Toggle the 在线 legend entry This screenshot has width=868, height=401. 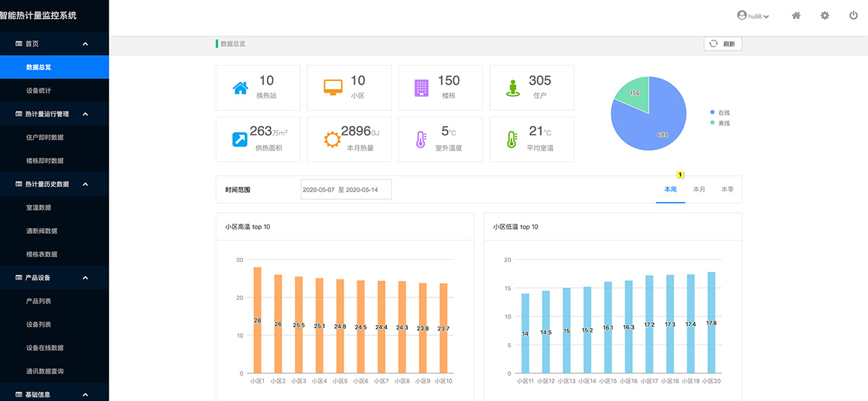pos(719,113)
